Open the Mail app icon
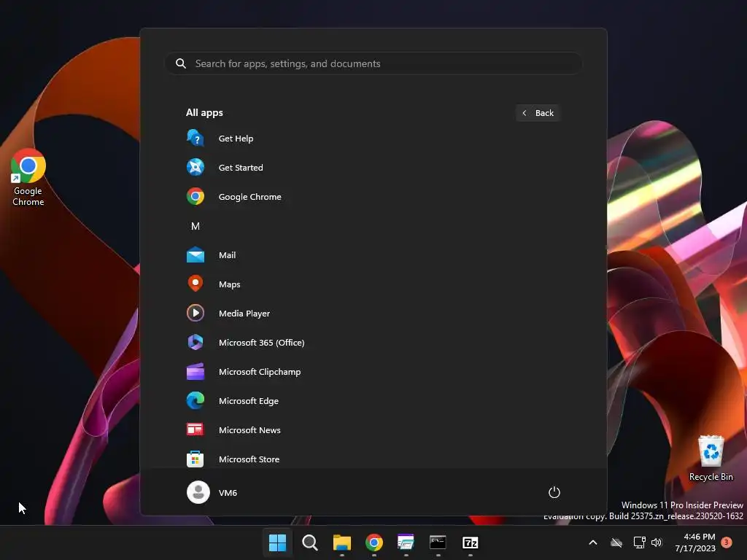747x560 pixels. pyautogui.click(x=196, y=255)
